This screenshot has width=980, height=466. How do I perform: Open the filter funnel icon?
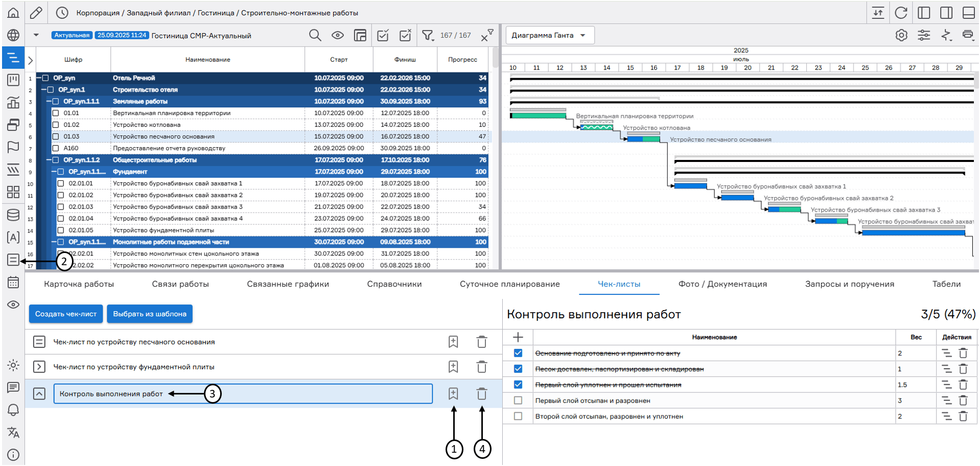point(427,35)
